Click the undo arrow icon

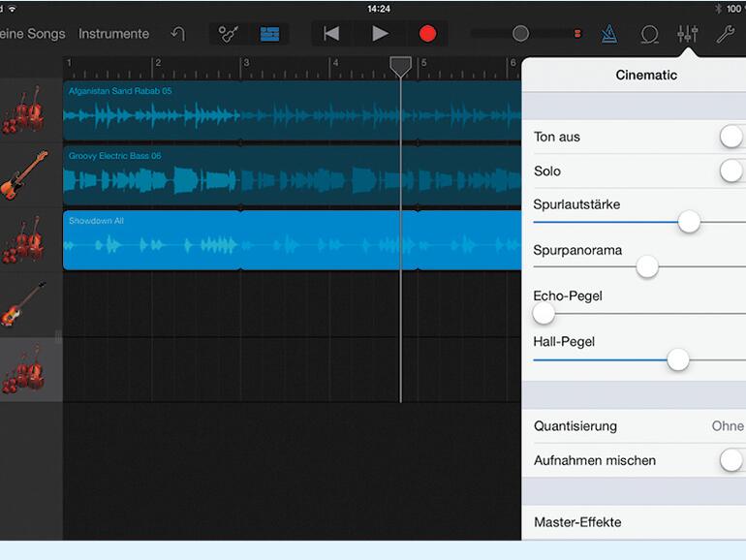coord(178,34)
